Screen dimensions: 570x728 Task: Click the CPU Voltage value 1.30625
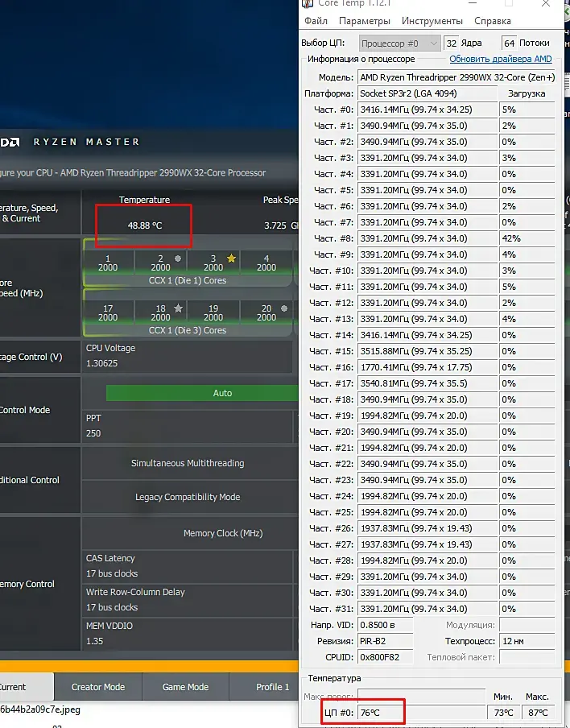101,363
